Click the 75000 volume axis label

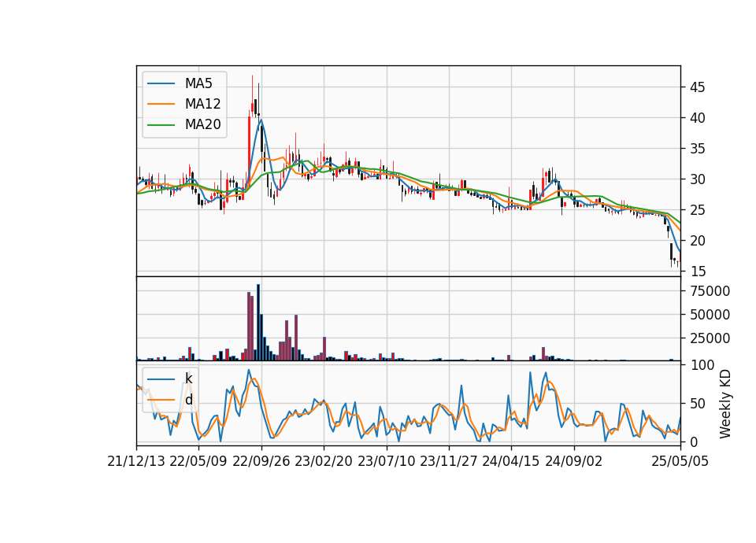[710, 291]
